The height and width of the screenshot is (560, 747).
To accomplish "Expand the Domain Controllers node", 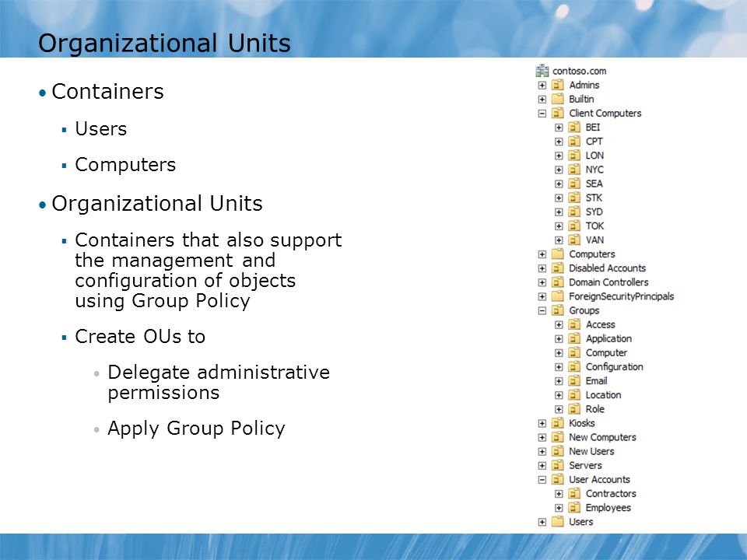I will [x=542, y=282].
